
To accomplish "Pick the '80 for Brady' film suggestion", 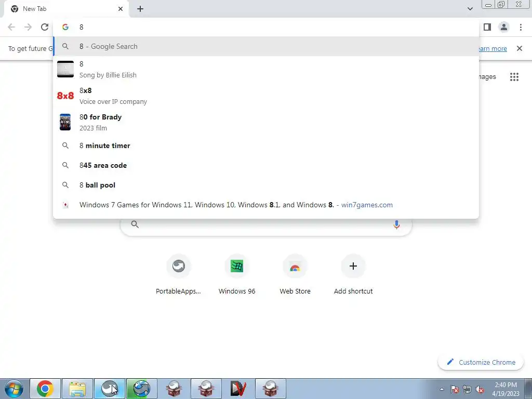I will coord(266,122).
